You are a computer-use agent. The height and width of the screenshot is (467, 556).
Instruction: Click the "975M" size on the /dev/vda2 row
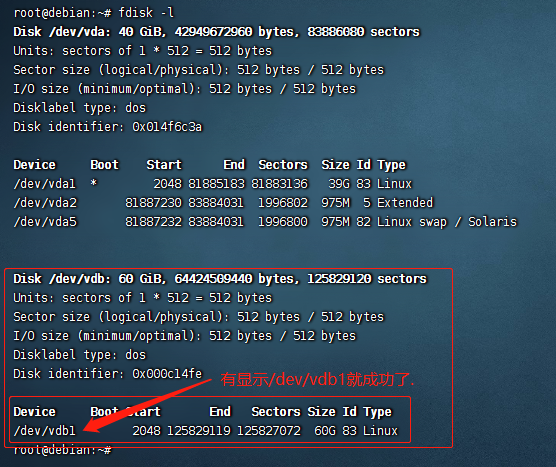[335, 202]
